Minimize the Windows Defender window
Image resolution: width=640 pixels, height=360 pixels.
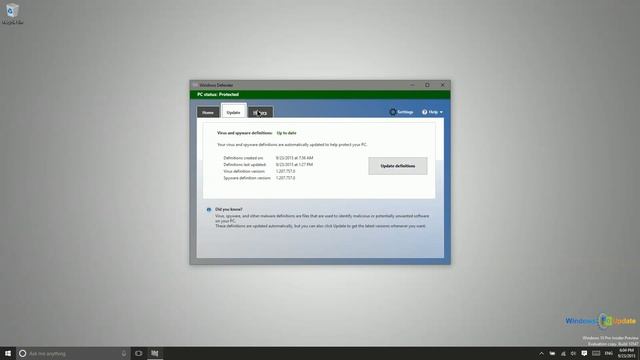pyautogui.click(x=412, y=85)
